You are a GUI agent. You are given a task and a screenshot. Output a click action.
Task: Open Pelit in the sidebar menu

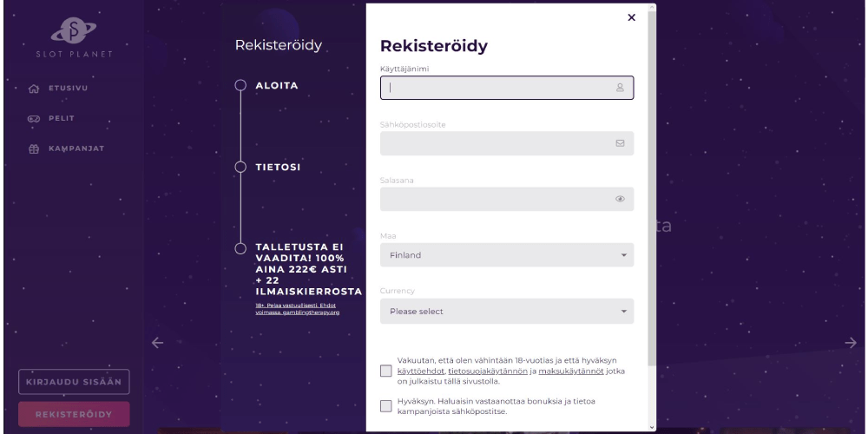61,118
